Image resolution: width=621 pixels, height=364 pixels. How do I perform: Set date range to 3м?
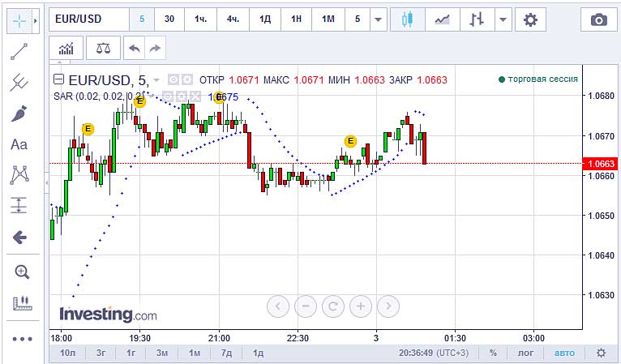[x=162, y=353]
